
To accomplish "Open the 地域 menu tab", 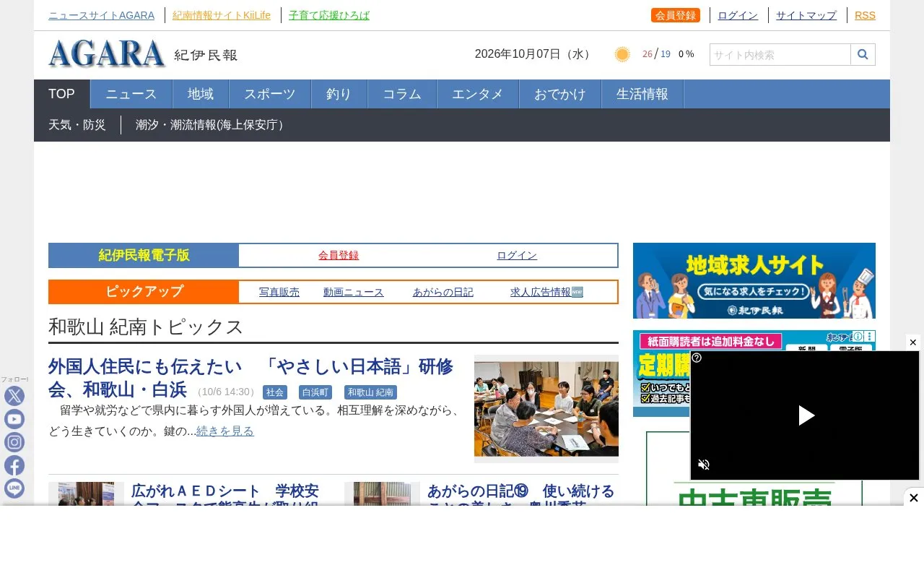I will pyautogui.click(x=201, y=94).
